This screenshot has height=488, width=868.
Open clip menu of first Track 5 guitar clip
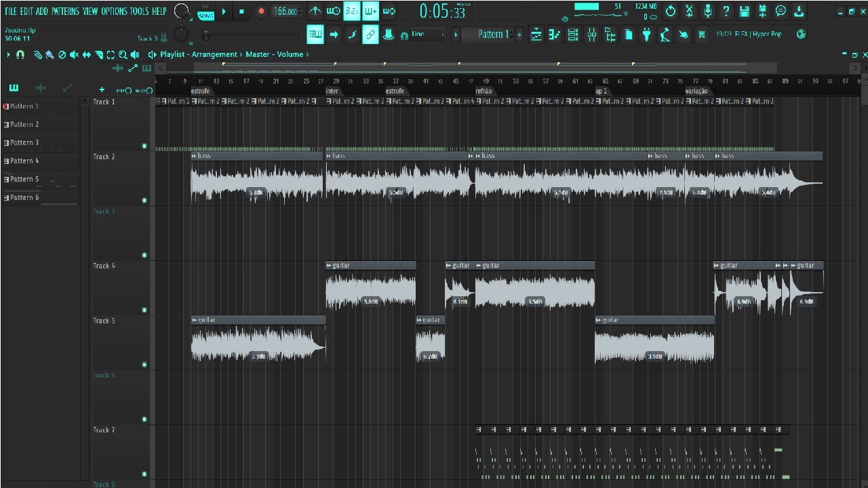point(194,320)
